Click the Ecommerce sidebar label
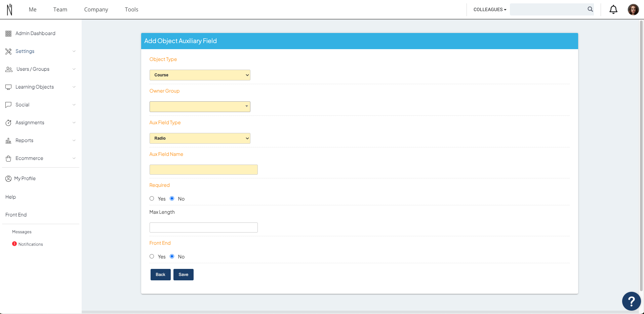The image size is (644, 314). [29, 158]
